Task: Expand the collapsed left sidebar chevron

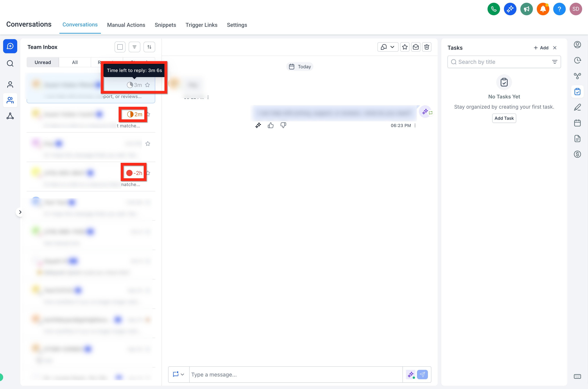Action: [x=20, y=212]
